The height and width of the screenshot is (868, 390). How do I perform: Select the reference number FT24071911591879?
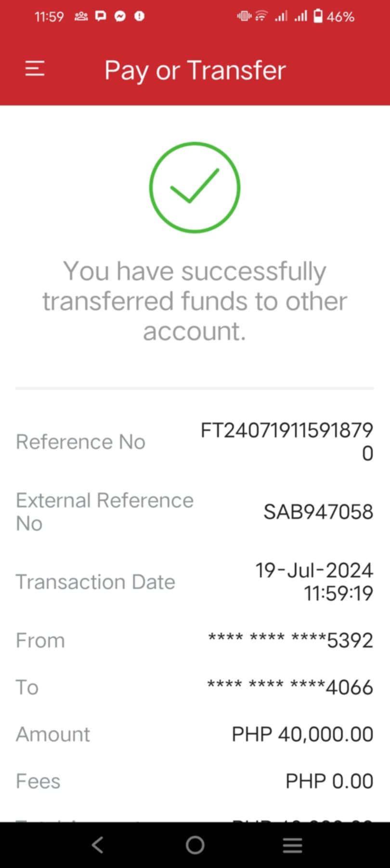[x=286, y=430]
